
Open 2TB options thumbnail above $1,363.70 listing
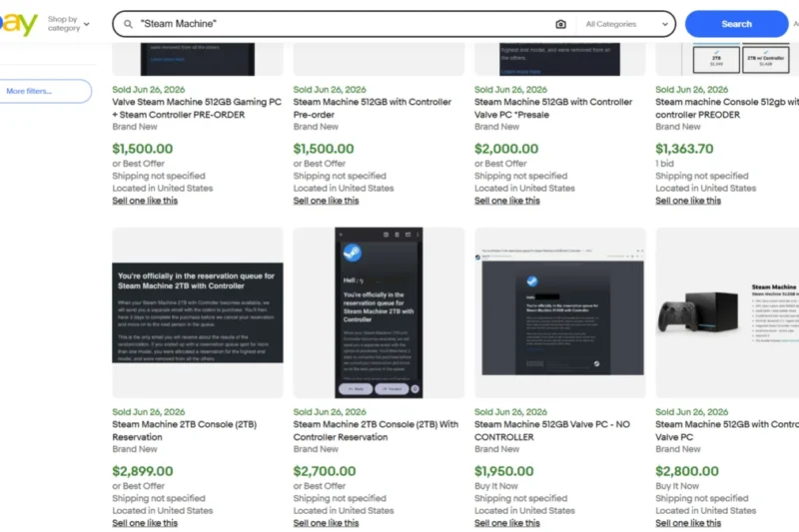727,59
